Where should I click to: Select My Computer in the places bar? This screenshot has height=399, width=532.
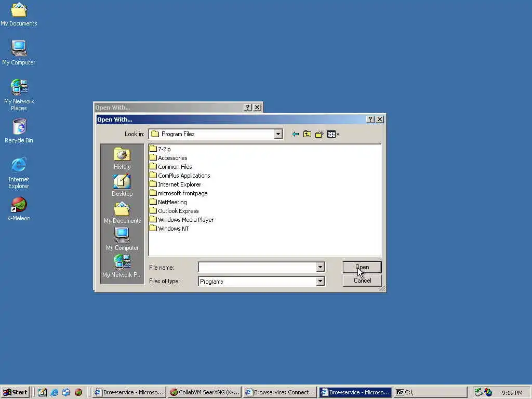(122, 240)
